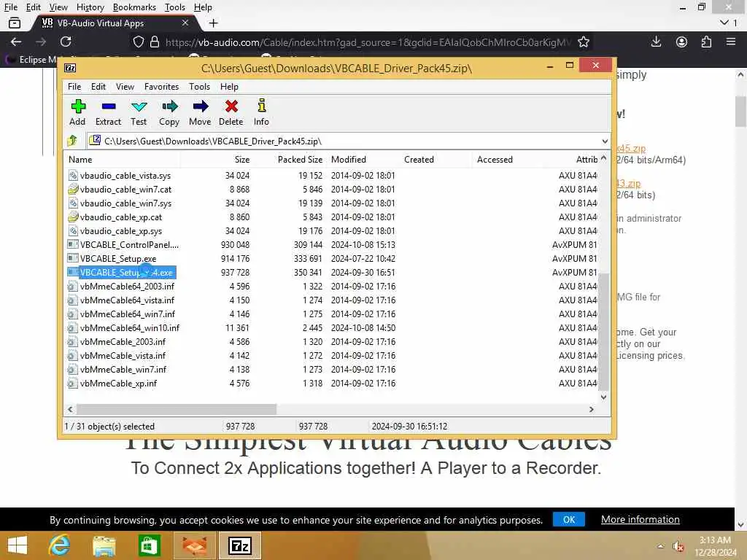Launch Internet Explorer from taskbar
The image size is (747, 560).
coord(60,545)
